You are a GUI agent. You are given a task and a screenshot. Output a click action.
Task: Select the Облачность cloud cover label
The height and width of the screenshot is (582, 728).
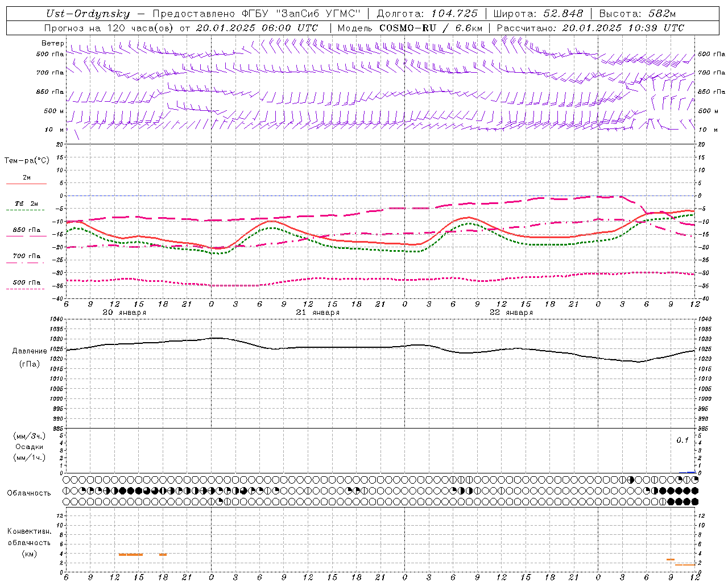pos(29,493)
